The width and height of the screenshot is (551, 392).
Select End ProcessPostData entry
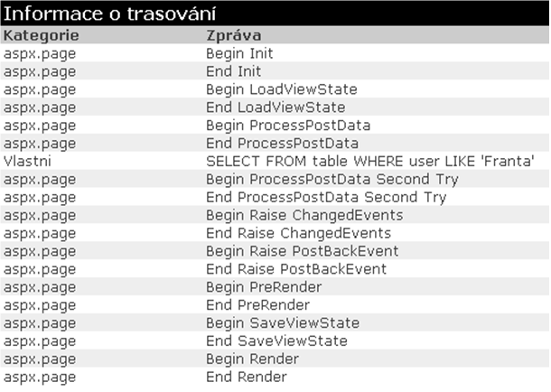[282, 144]
